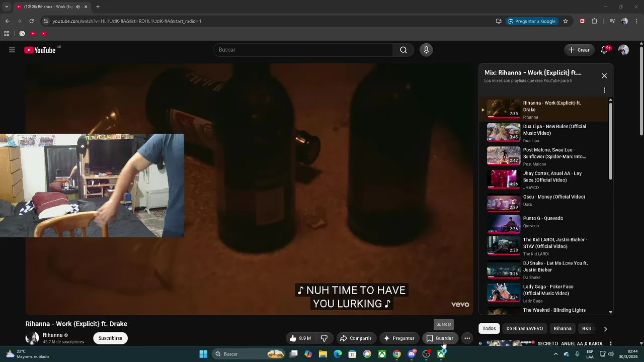Select currently playing Rihanna Work playlist item

pyautogui.click(x=544, y=110)
